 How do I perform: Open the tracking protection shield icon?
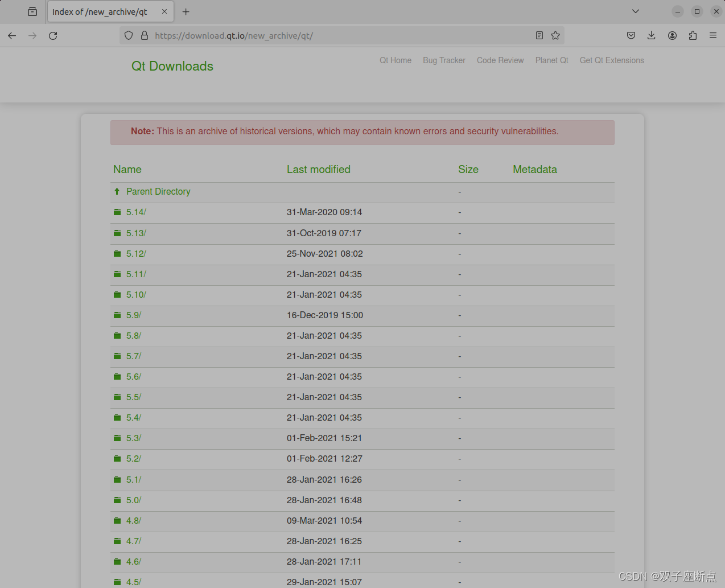point(129,35)
